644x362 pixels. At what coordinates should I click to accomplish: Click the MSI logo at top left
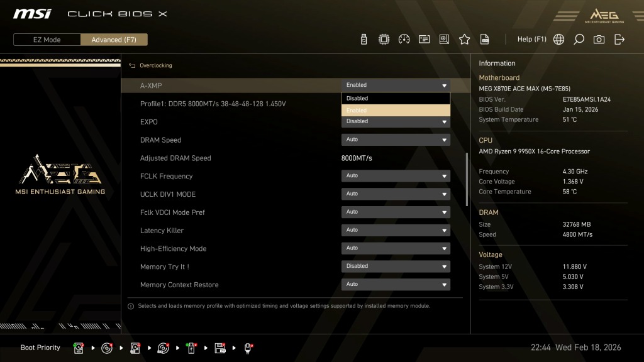click(32, 14)
